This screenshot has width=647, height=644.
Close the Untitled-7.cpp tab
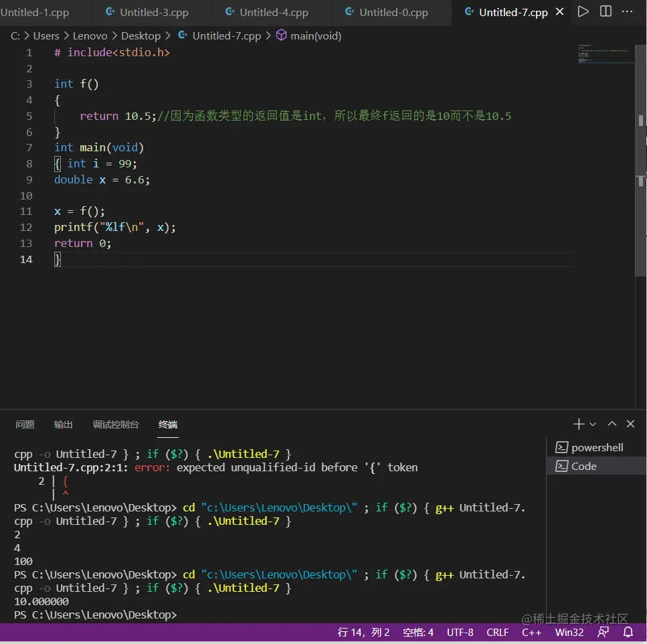click(x=559, y=12)
